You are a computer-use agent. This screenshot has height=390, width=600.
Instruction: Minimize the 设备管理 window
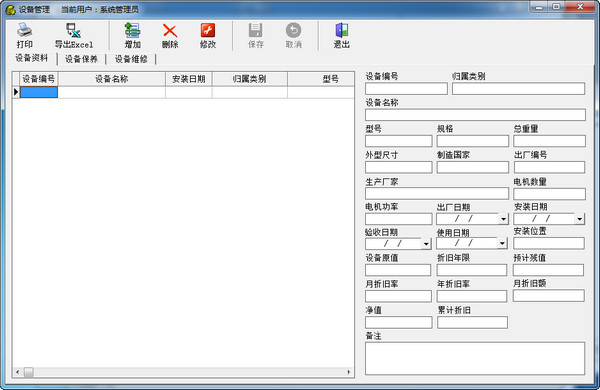click(x=539, y=7)
